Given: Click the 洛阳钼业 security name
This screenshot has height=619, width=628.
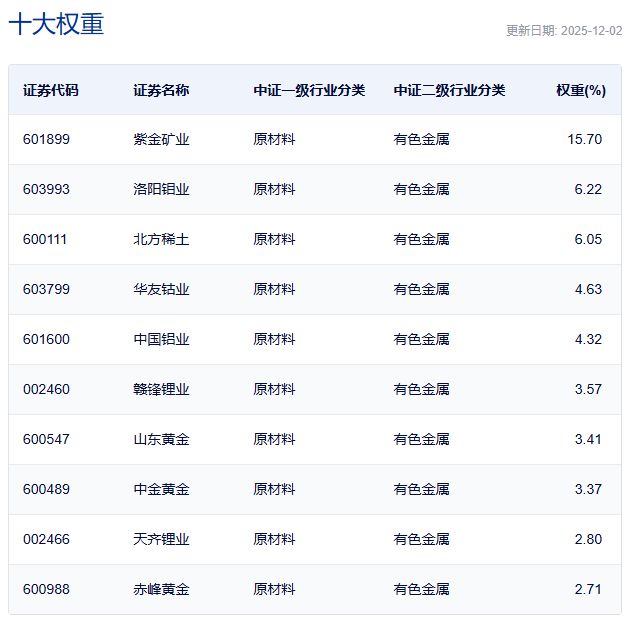Looking at the screenshot, I should pos(161,189).
